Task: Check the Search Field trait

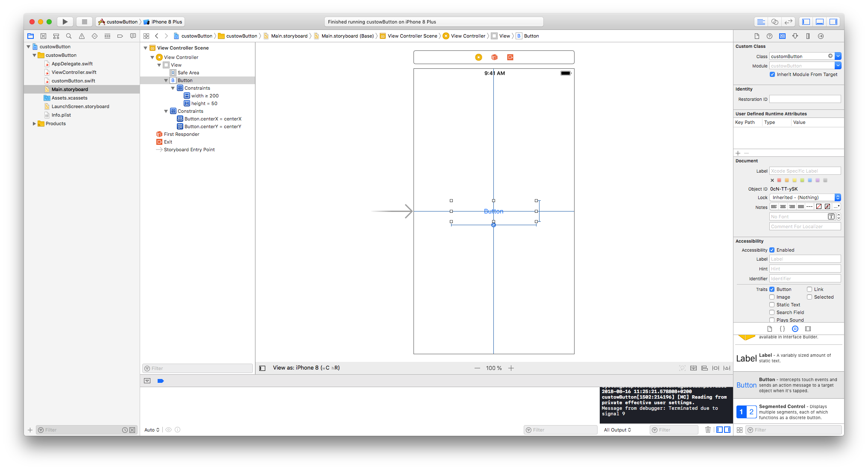Action: 772,313
